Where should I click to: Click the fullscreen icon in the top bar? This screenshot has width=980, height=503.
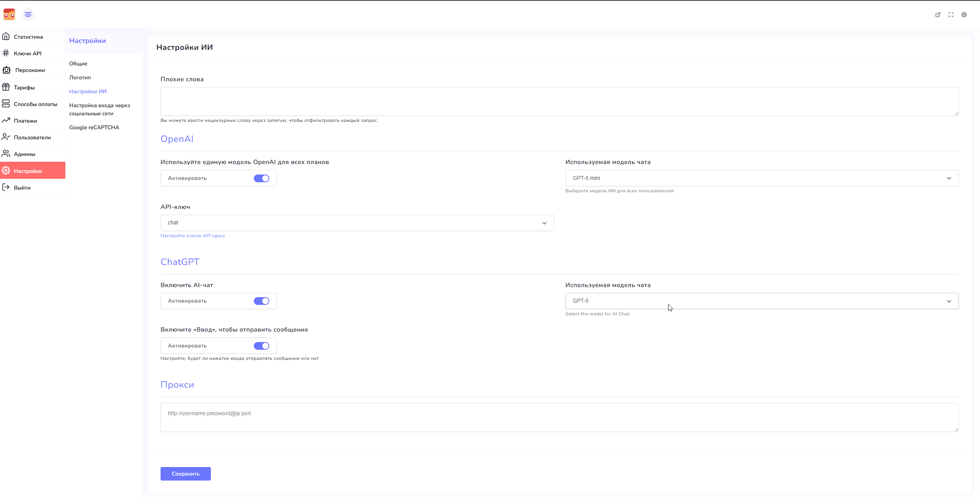(951, 15)
